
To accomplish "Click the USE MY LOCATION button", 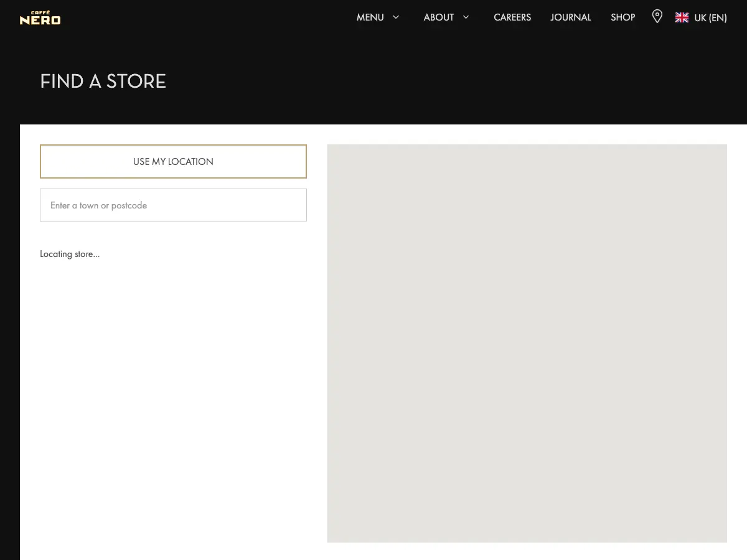I will click(173, 162).
